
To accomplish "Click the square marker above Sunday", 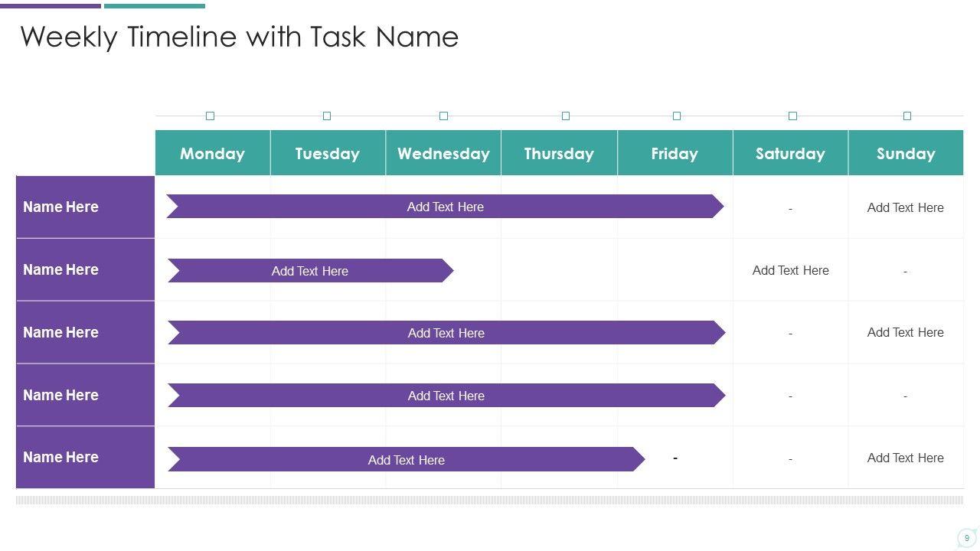I will [907, 116].
